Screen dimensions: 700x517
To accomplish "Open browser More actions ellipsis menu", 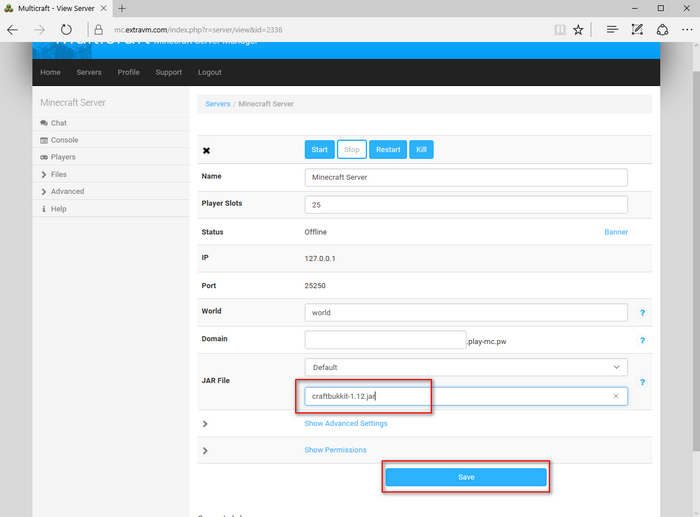I will [x=687, y=30].
